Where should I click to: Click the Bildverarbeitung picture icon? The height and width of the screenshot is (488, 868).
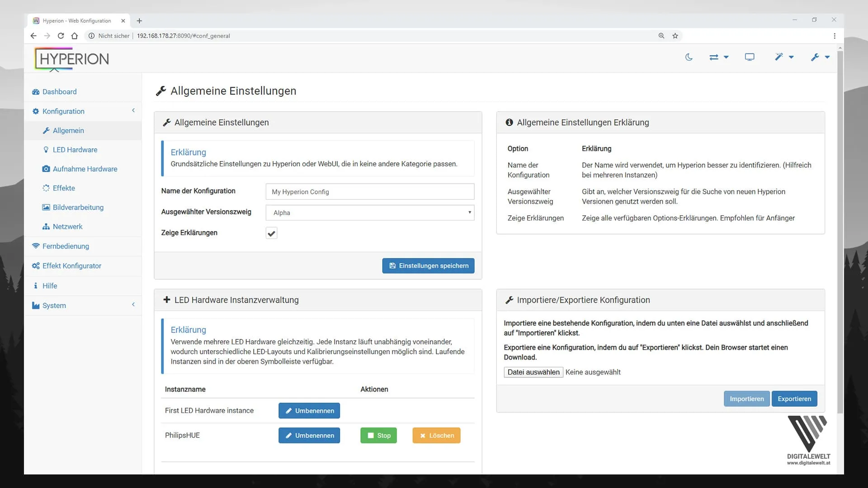[x=46, y=207]
